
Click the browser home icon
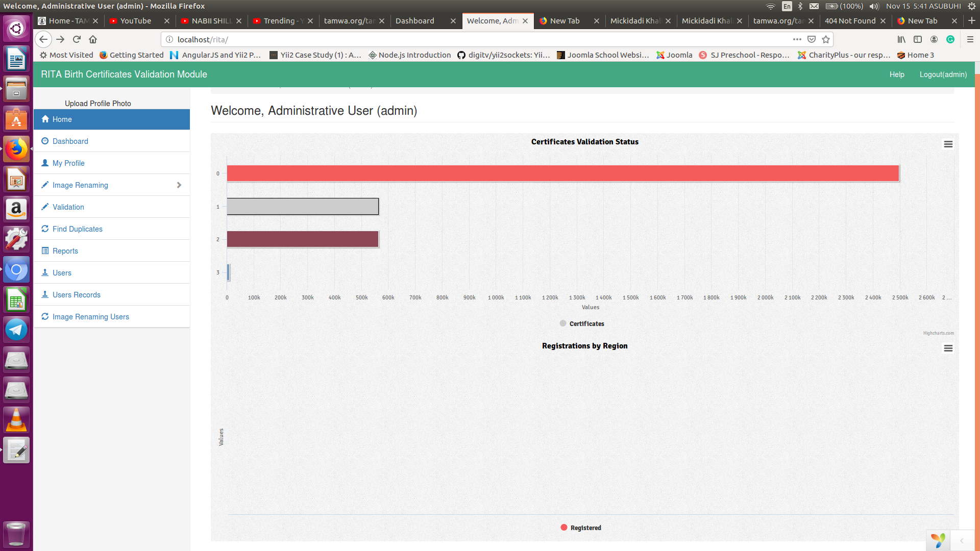[93, 39]
